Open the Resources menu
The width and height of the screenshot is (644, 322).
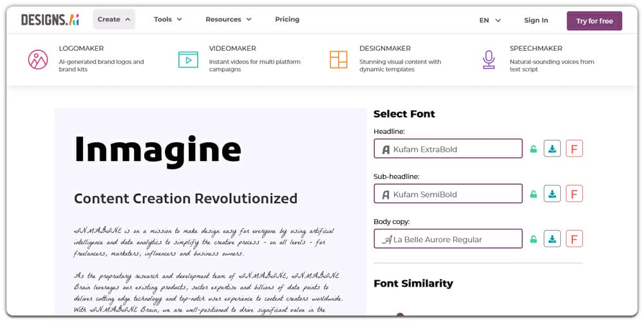pyautogui.click(x=228, y=19)
